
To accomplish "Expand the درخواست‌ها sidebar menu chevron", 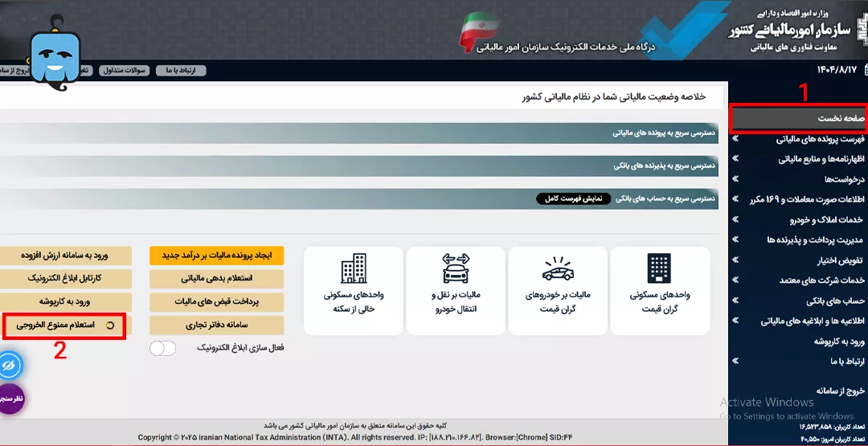I will coord(735,179).
